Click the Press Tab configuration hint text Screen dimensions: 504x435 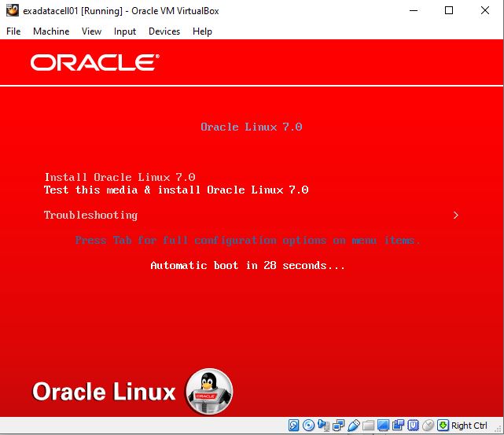point(248,240)
